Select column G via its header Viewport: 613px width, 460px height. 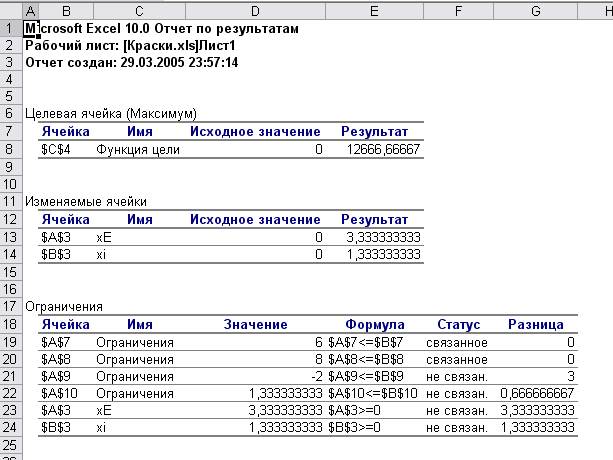(x=537, y=9)
